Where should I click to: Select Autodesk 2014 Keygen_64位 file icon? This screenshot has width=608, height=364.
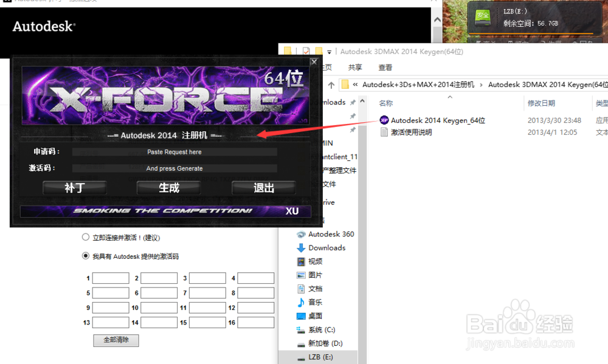[384, 120]
